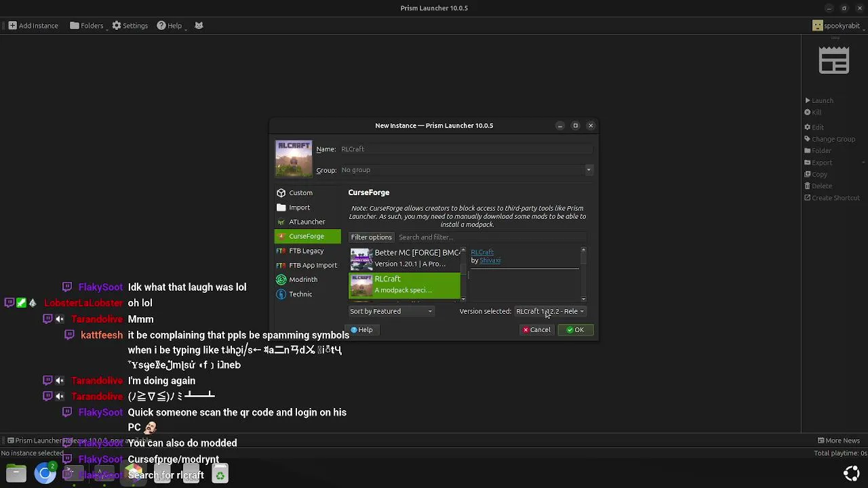Open the Shivaxi author link
Image resolution: width=868 pixels, height=488 pixels.
coord(490,260)
